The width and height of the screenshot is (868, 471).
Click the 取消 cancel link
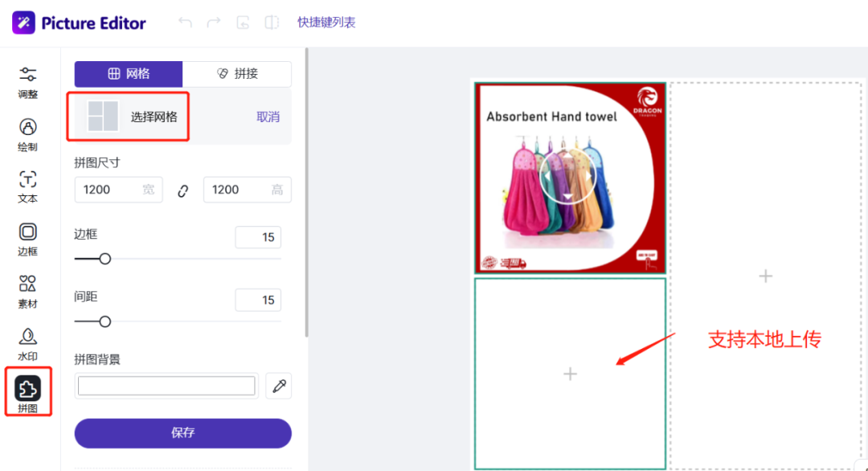coord(268,117)
